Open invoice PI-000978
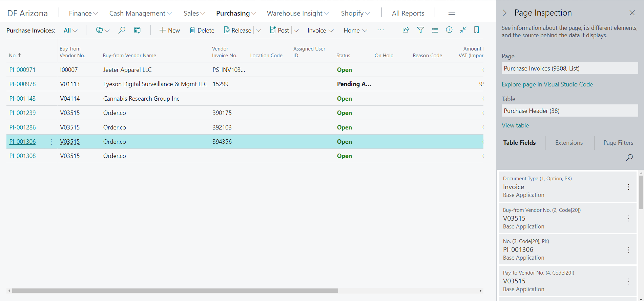This screenshot has width=644, height=301. point(22,84)
